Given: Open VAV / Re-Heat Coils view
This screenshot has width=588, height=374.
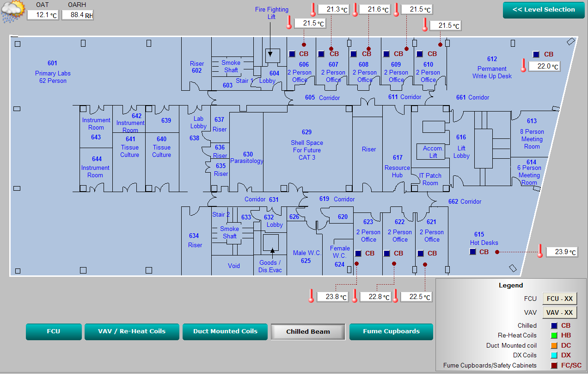Looking at the screenshot, I should click(x=132, y=331).
